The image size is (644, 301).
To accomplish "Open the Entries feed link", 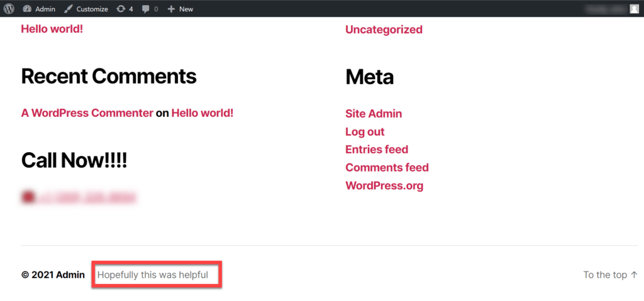I will click(x=377, y=150).
